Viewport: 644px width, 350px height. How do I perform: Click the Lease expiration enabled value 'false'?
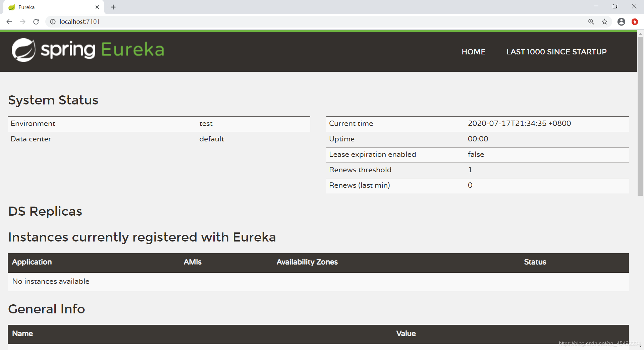coord(476,155)
